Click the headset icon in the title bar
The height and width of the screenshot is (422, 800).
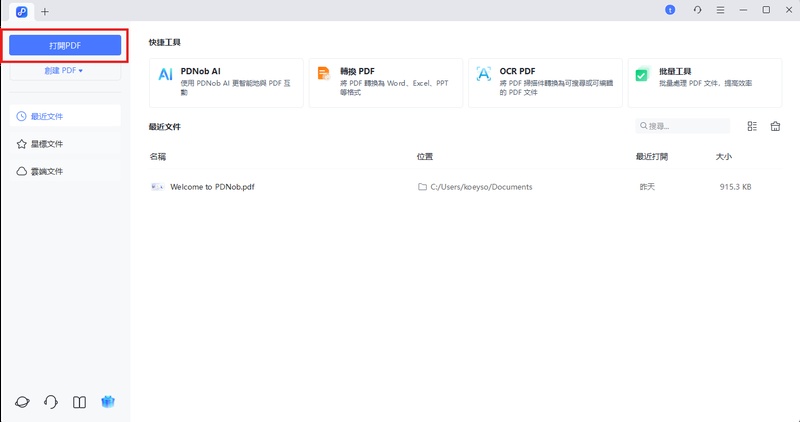697,10
